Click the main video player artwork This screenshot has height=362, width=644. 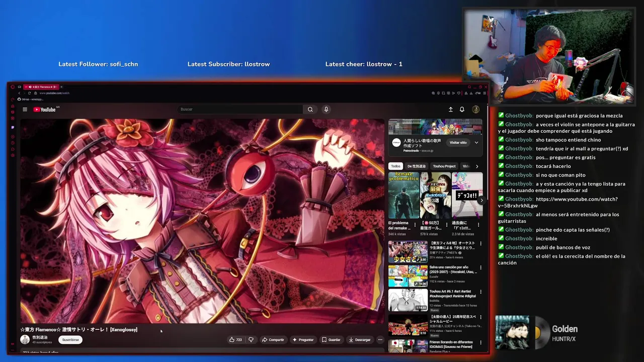(202, 221)
